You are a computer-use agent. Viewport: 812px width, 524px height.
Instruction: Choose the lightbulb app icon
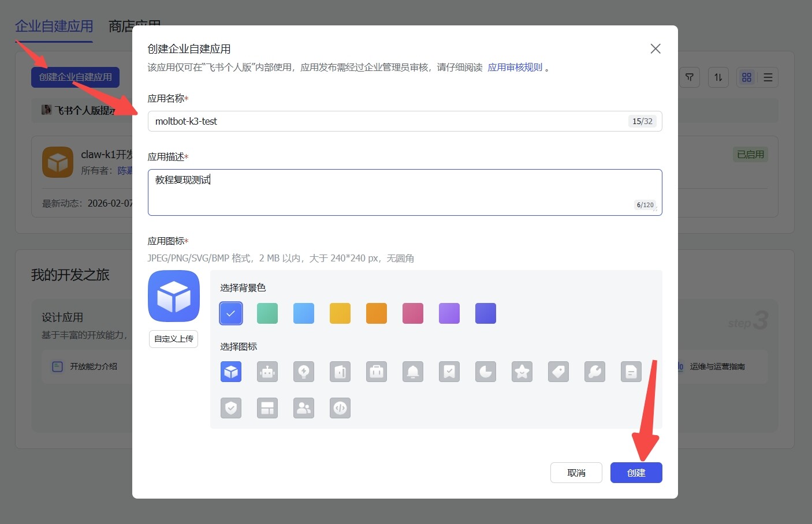pyautogui.click(x=304, y=372)
